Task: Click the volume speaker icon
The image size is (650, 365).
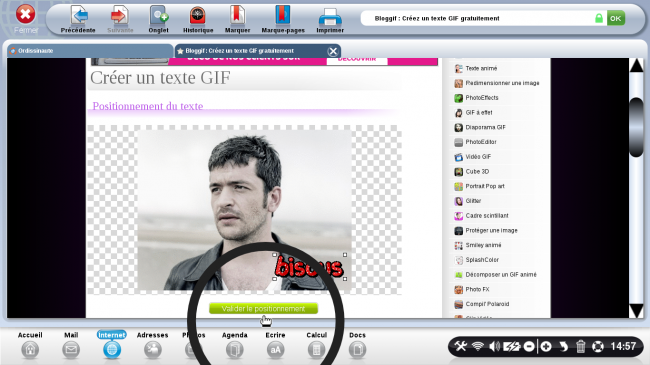Action: point(494,346)
